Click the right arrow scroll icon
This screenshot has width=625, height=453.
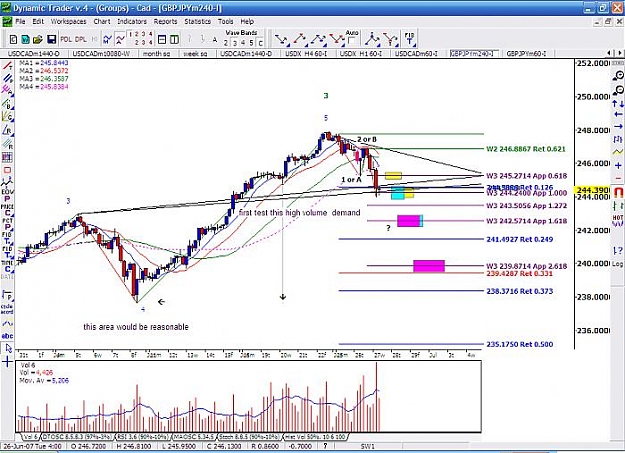click(x=618, y=126)
